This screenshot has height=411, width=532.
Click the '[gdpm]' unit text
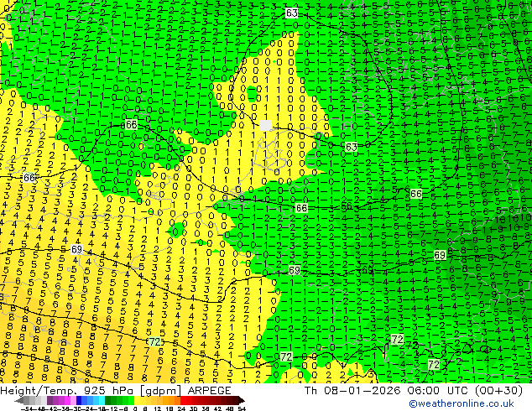point(159,391)
